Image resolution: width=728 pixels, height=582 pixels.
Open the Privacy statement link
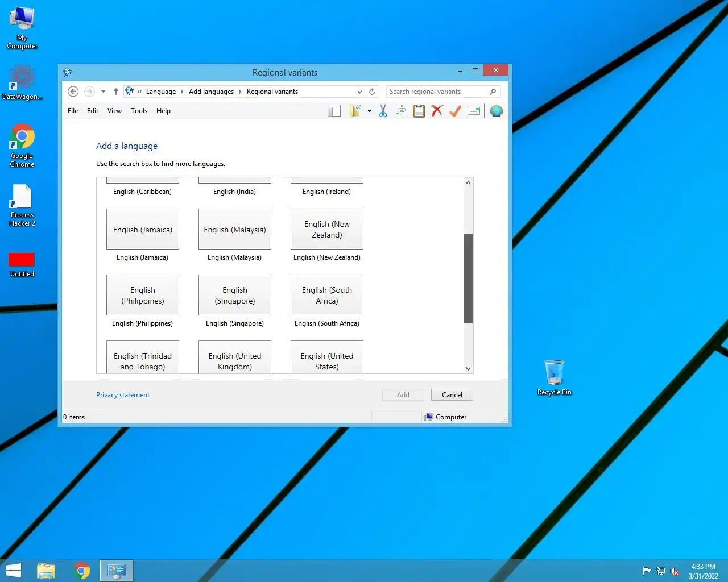click(x=123, y=395)
